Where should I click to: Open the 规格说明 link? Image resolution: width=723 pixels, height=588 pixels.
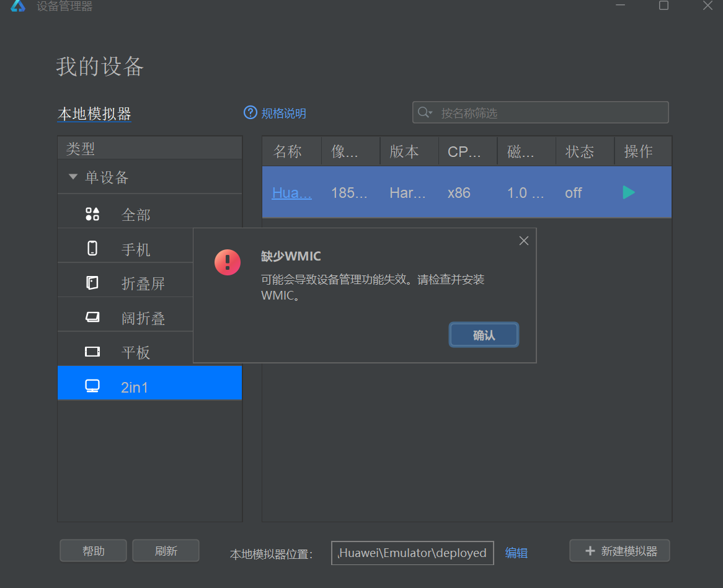(x=283, y=114)
